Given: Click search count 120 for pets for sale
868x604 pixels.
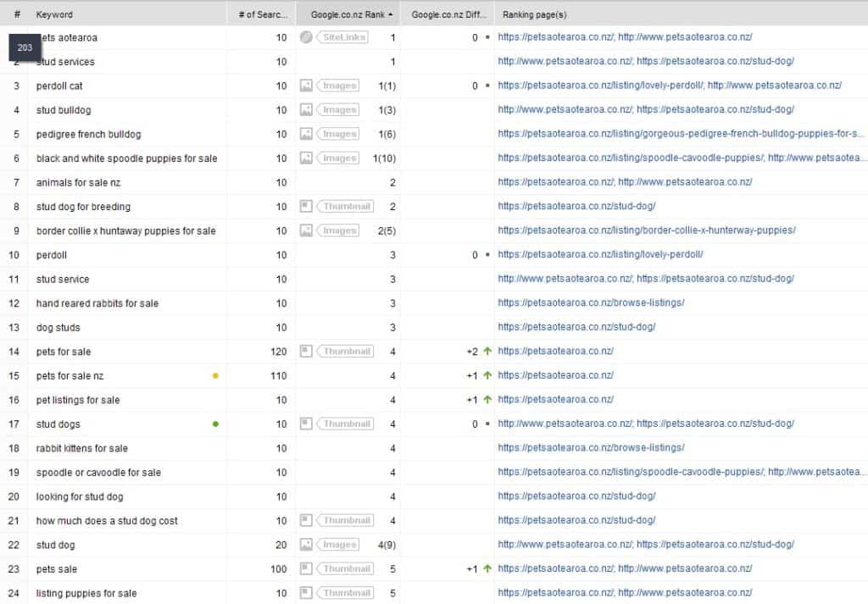Looking at the screenshot, I should 278,352.
